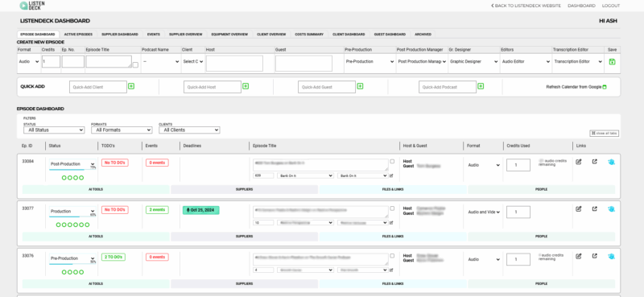This screenshot has width=644, height=297.
Task: Click small edit icon beside podcast dropdown in row 33077
Action: (391, 223)
